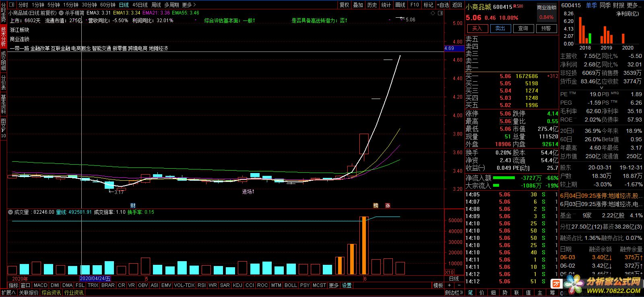The height and width of the screenshot is (297, 644).
Task: Select the 分时 period tab
Action: coord(23,5)
